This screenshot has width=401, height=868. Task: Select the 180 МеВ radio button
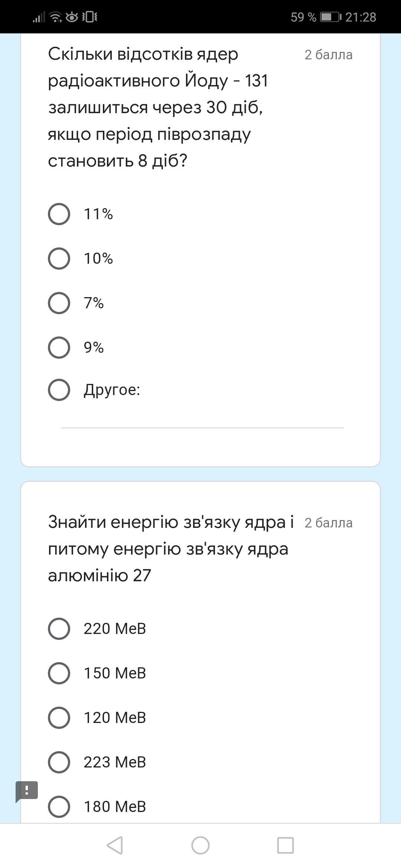[59, 807]
